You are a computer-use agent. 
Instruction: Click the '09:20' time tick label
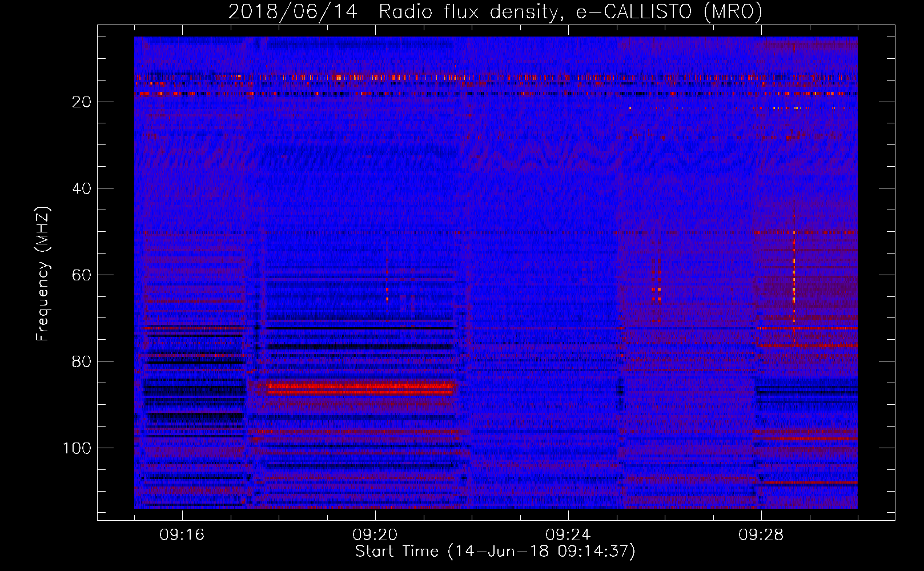(x=375, y=535)
